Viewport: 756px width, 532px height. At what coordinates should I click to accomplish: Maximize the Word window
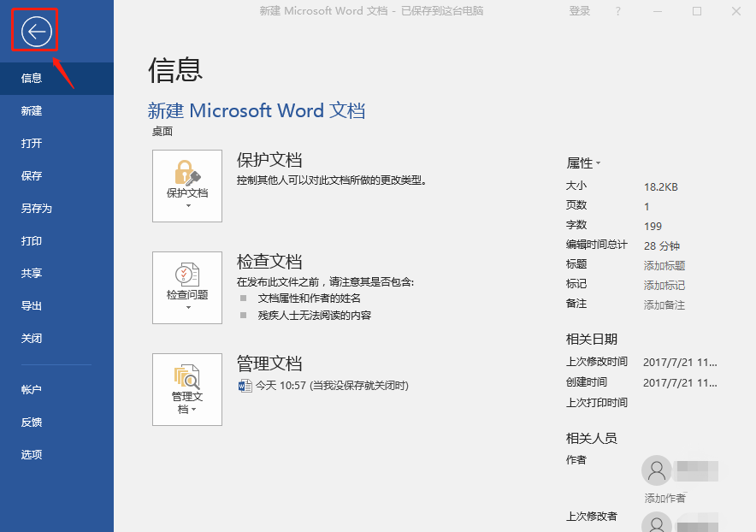[697, 11]
